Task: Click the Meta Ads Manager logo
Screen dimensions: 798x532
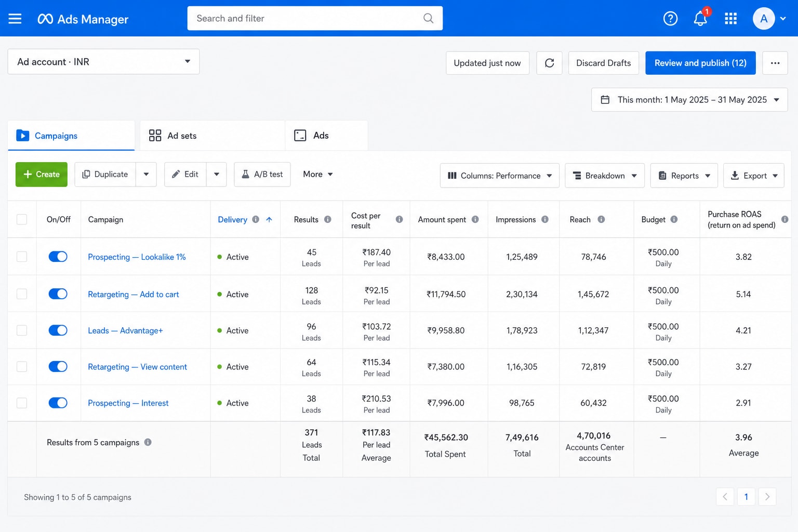Action: (x=83, y=19)
